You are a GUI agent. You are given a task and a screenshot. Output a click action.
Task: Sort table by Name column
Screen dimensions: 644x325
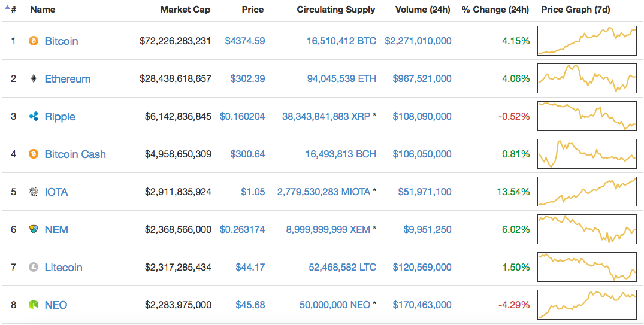(x=43, y=10)
